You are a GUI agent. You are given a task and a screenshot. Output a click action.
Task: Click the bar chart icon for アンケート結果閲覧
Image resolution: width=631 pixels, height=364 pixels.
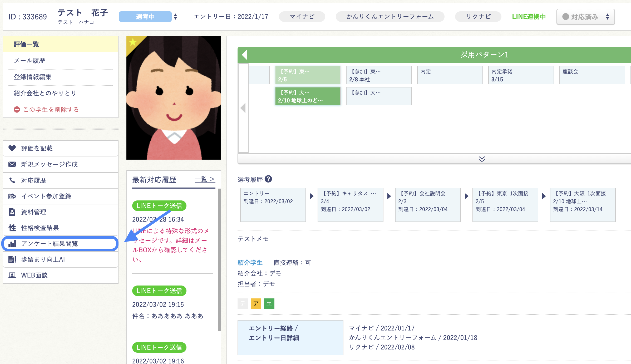click(x=12, y=244)
